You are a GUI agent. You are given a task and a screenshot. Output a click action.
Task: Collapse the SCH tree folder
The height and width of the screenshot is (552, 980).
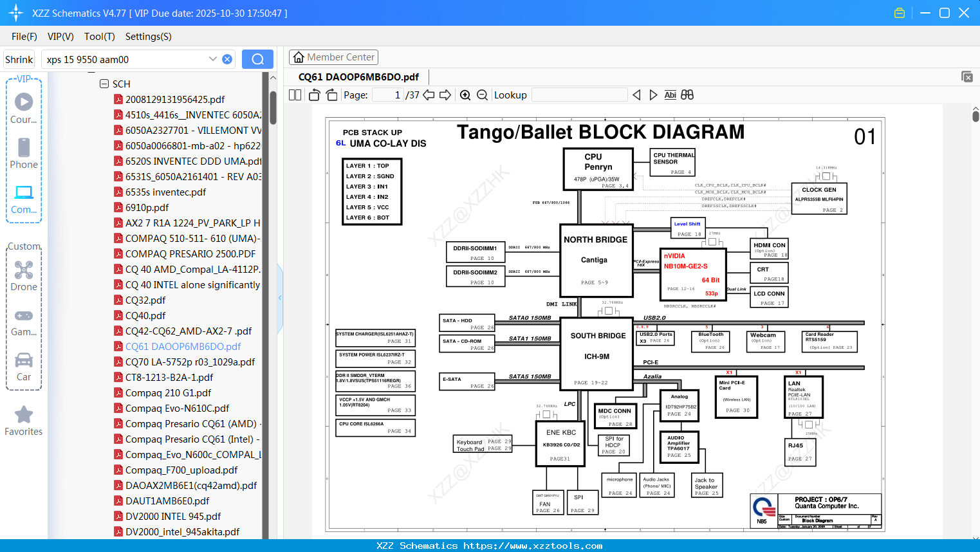104,84
